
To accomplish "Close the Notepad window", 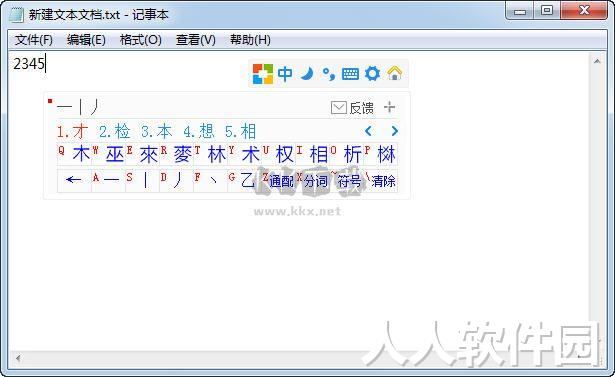I will pos(584,11).
